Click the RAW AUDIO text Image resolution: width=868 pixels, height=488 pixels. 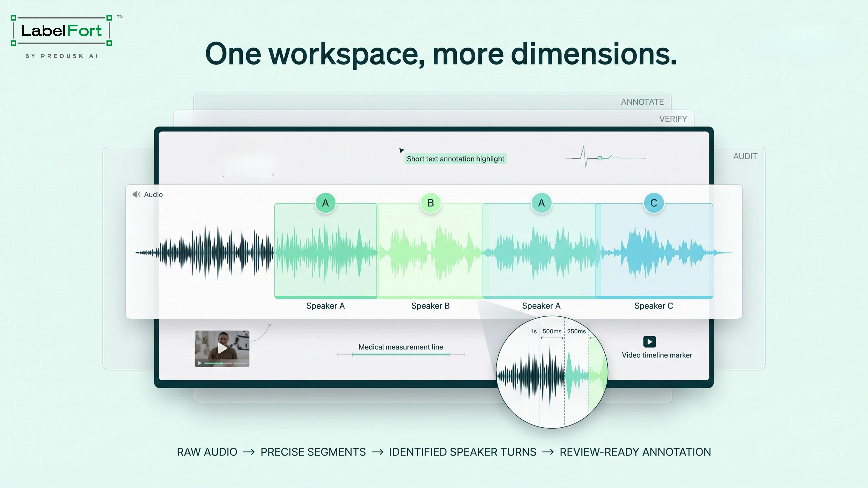point(207,452)
